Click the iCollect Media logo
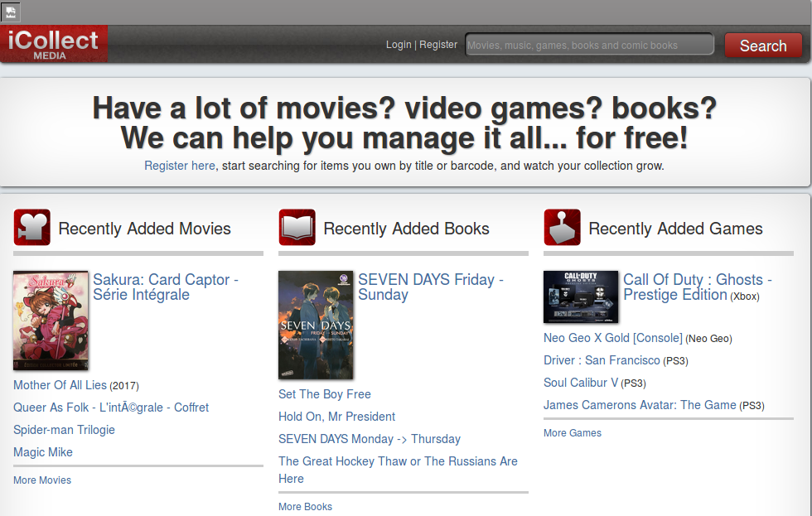This screenshot has height=516, width=812. 54,44
